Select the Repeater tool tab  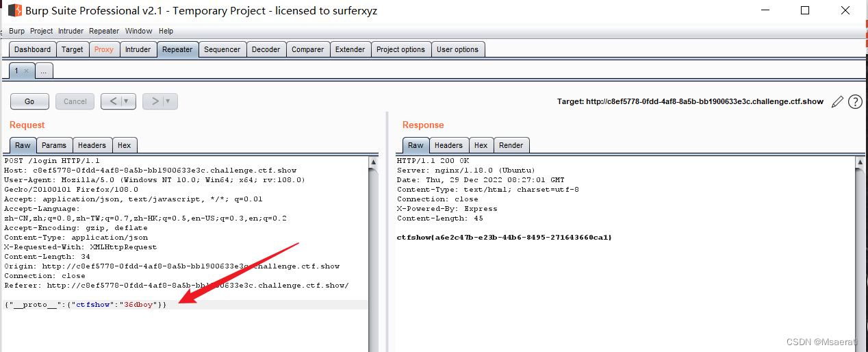pos(177,49)
